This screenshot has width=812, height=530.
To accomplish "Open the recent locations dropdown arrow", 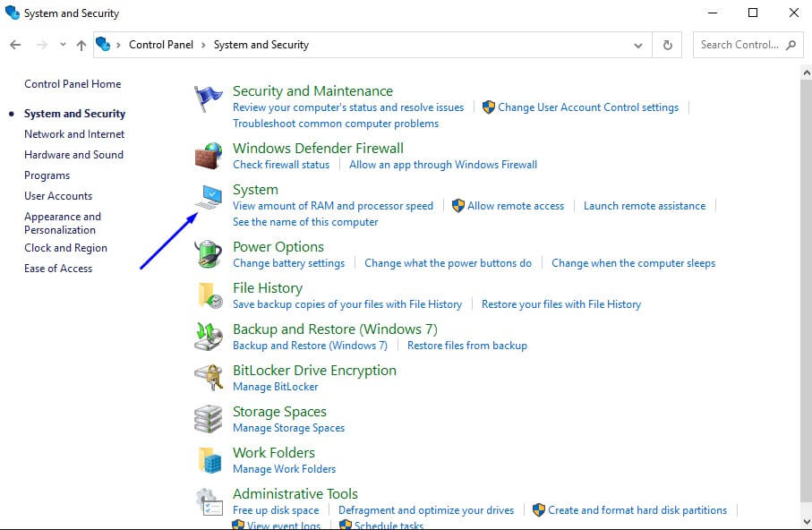I will pyautogui.click(x=63, y=45).
